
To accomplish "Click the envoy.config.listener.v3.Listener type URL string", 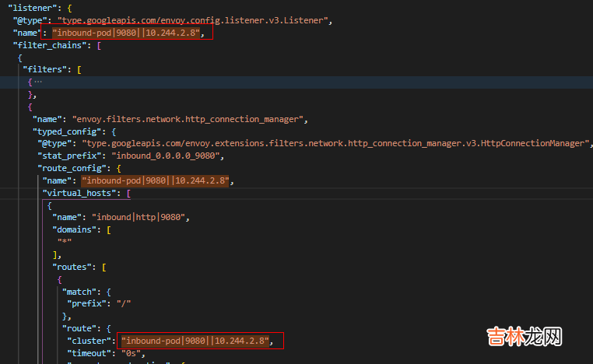I will (x=189, y=20).
